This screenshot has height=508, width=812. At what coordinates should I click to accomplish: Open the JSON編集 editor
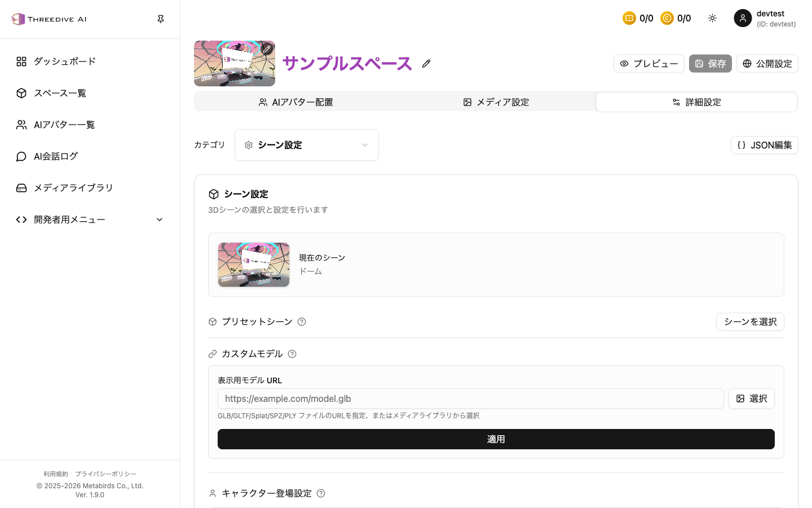tap(765, 145)
